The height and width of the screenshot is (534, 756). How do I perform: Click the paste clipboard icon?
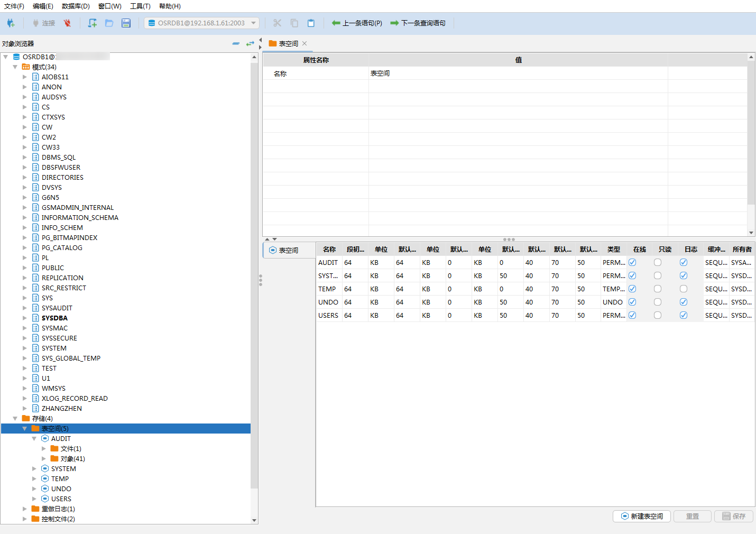(x=311, y=23)
